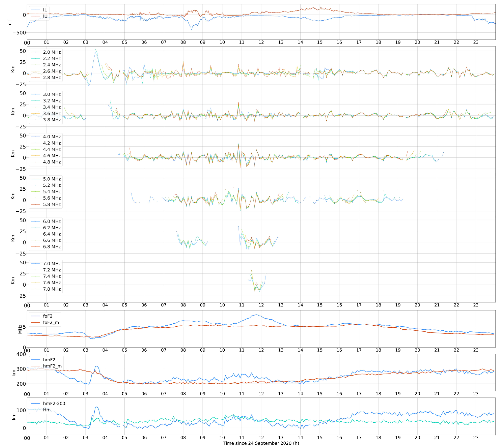Screen dimensions: 500x448
Task: Select the hmF2_m legend label
Action: click(x=52, y=366)
